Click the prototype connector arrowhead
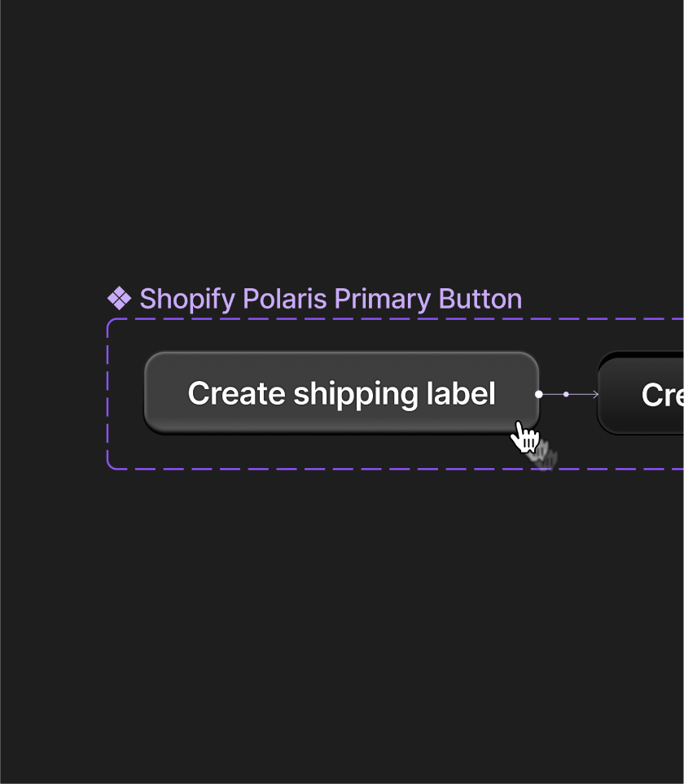684x784 pixels. click(595, 394)
